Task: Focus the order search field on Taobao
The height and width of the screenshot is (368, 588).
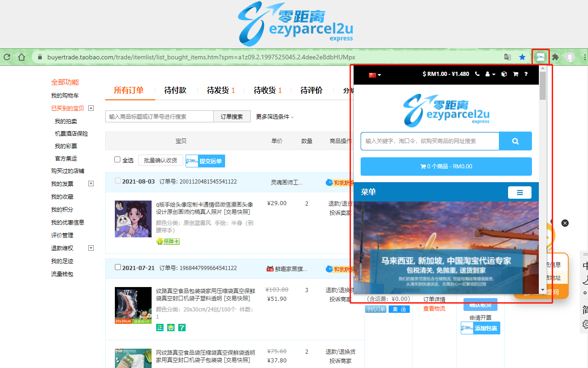Action: pos(159,116)
